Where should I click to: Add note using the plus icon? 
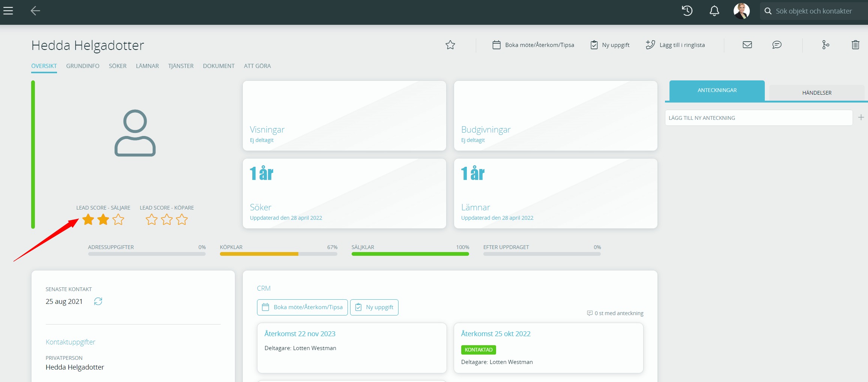pos(861,118)
